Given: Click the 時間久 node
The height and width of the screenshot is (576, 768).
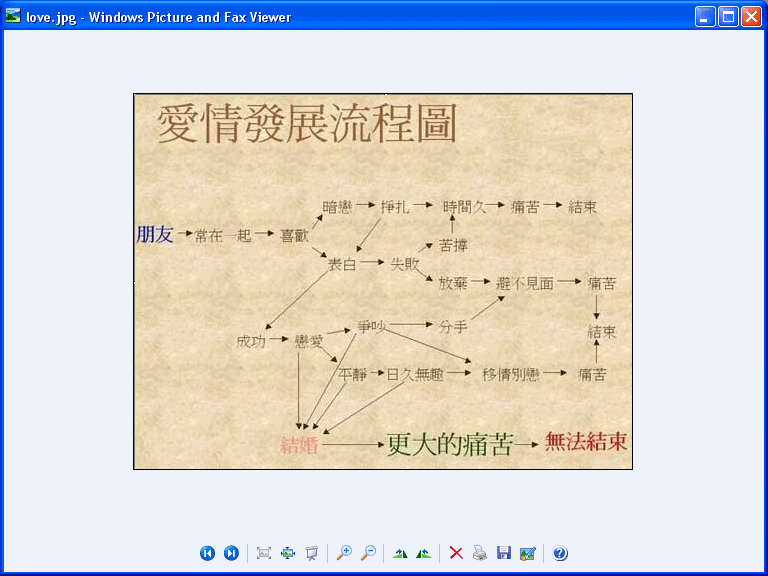Looking at the screenshot, I should tap(464, 207).
